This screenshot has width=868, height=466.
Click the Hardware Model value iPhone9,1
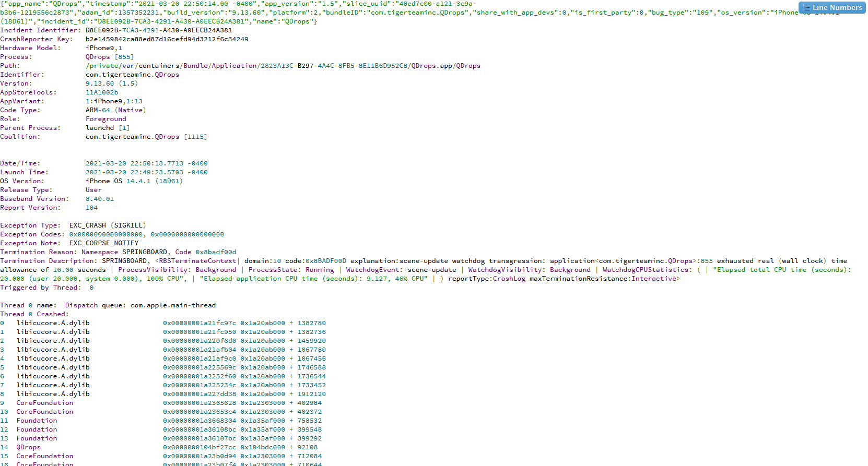tap(104, 48)
